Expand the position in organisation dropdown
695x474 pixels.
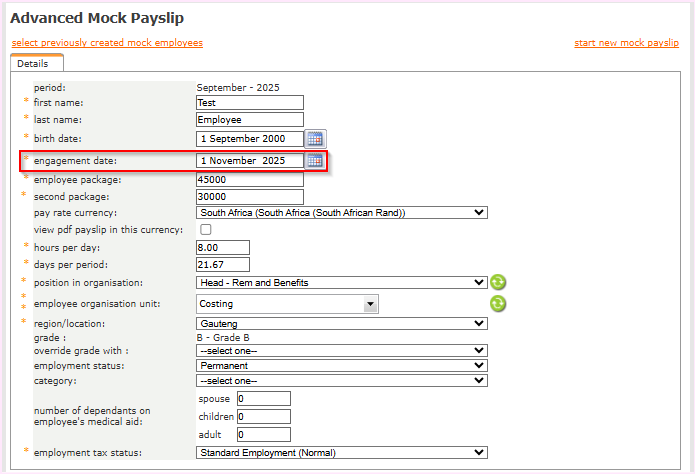click(x=342, y=283)
